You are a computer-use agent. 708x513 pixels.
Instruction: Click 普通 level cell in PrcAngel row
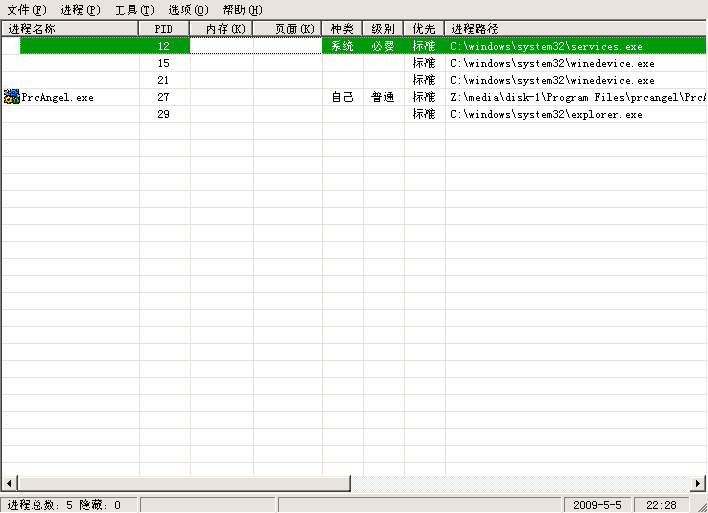383,97
